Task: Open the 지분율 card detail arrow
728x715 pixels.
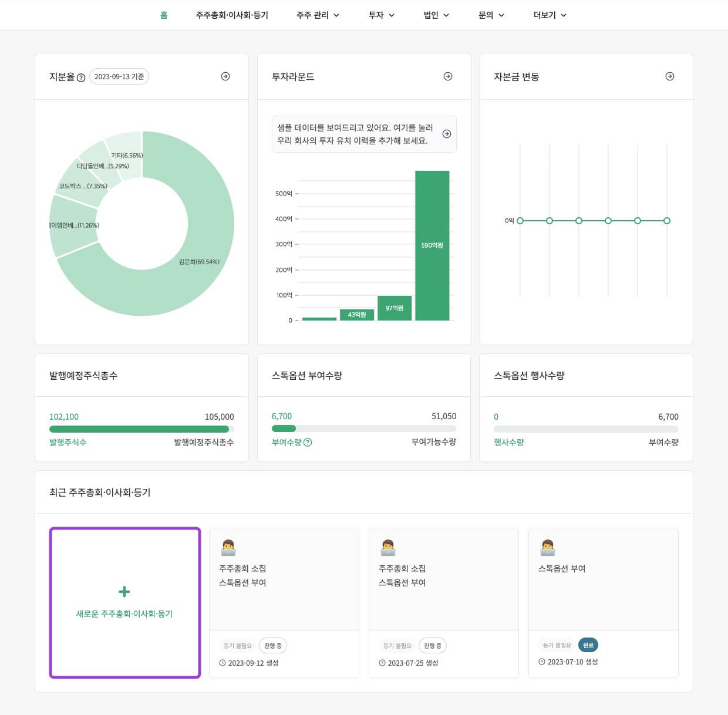Action: point(225,76)
